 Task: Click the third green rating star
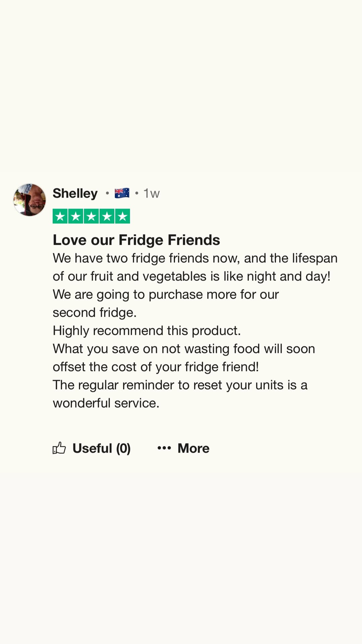pyautogui.click(x=91, y=216)
